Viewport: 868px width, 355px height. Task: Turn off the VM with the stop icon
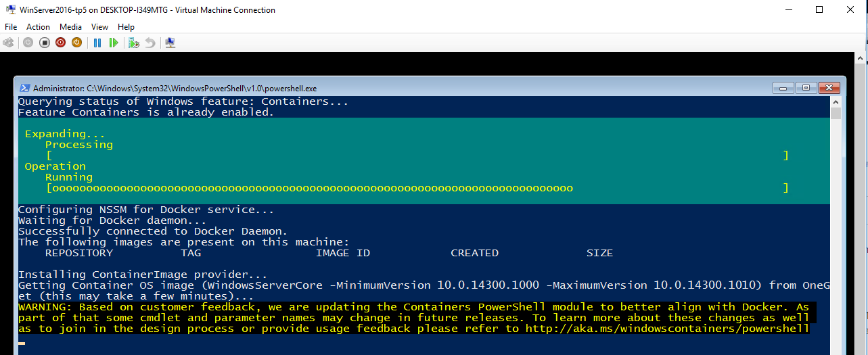pyautogui.click(x=45, y=43)
